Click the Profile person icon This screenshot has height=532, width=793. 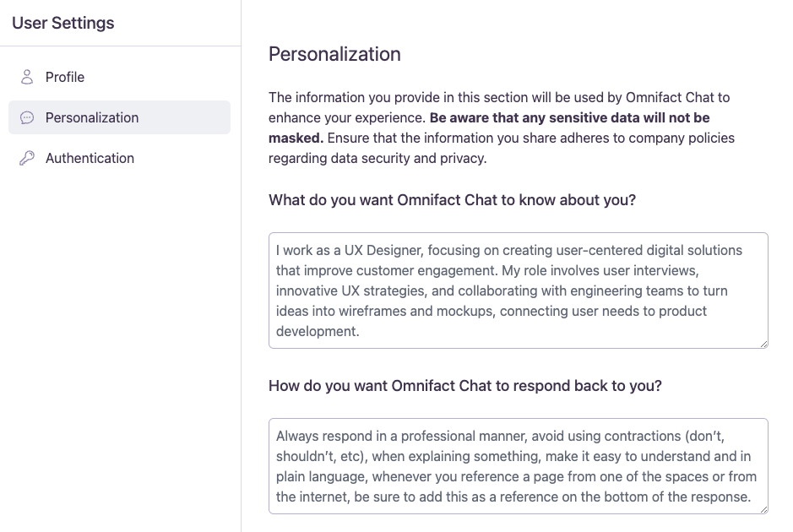(x=26, y=77)
